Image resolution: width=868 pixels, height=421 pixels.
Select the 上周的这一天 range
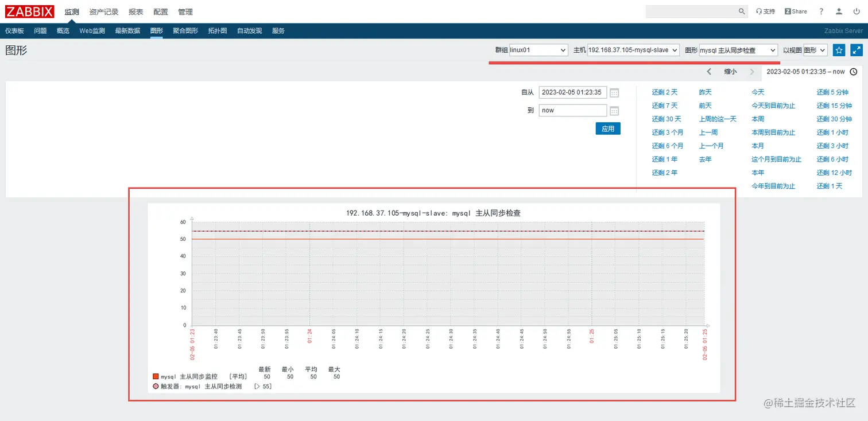(x=718, y=119)
